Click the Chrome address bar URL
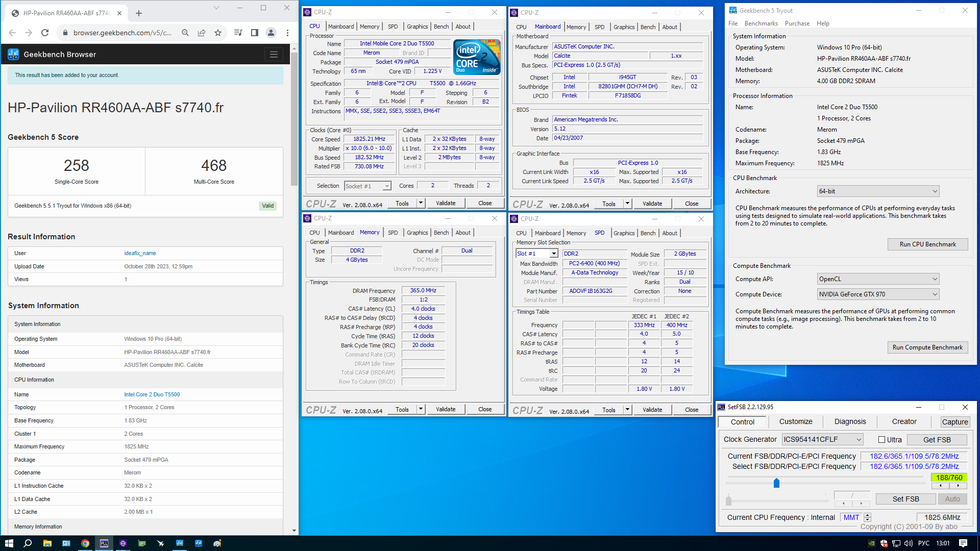The height and width of the screenshot is (551, 980). (x=122, y=33)
